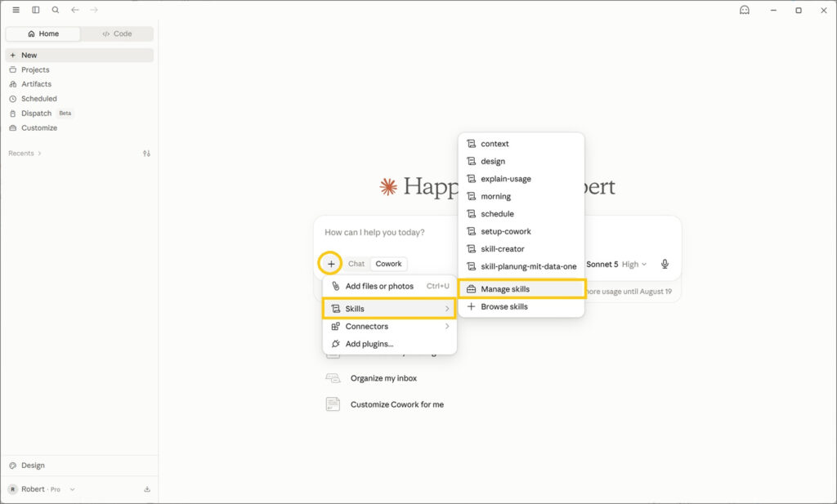837x504 pixels.
Task: Click the ghost icon in title bar
Action: 744,10
